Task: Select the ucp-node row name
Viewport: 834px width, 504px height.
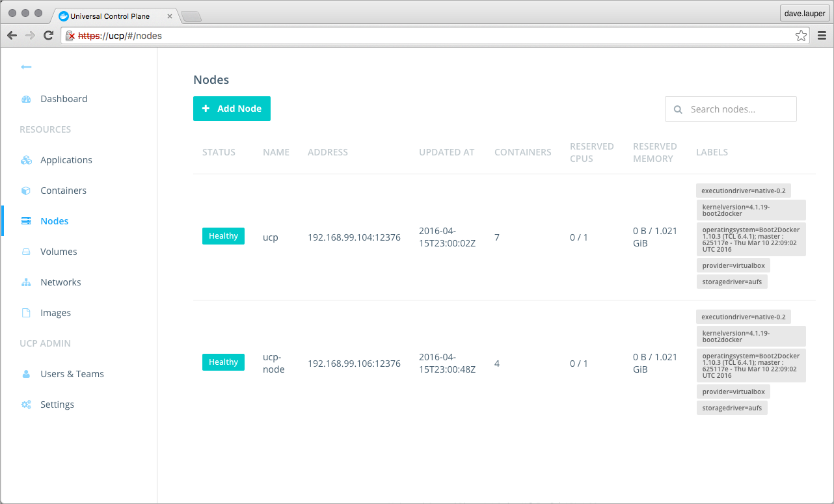Action: pos(273,363)
